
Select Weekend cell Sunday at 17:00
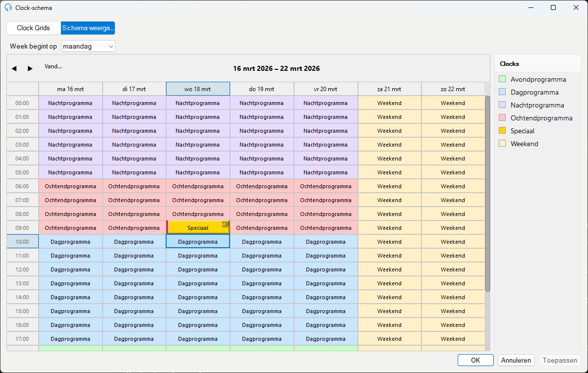(453, 339)
